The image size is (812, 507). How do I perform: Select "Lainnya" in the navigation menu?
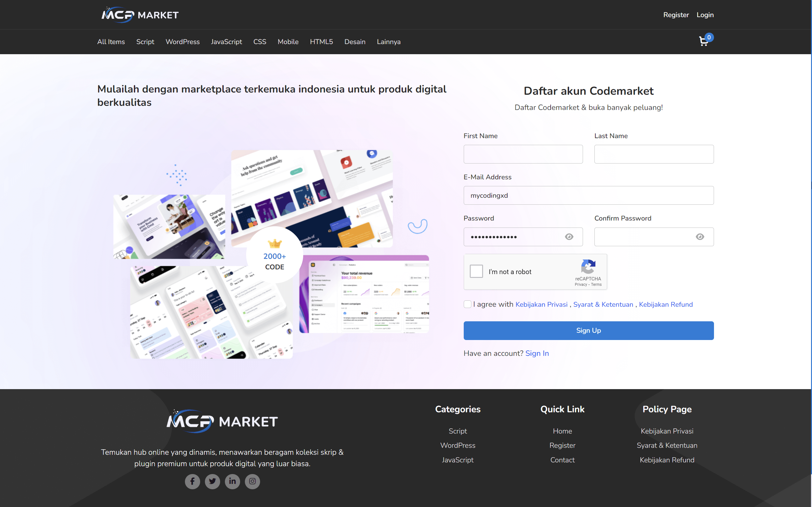click(x=389, y=42)
